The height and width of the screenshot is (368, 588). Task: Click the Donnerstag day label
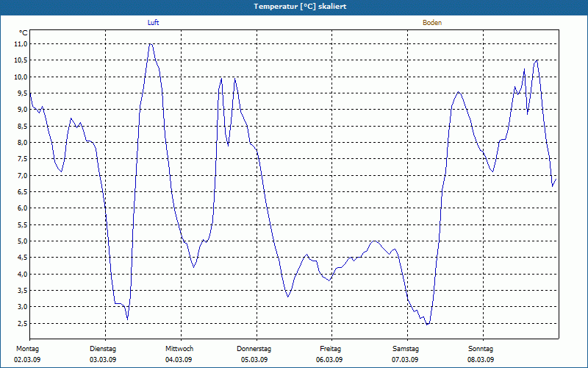click(254, 349)
